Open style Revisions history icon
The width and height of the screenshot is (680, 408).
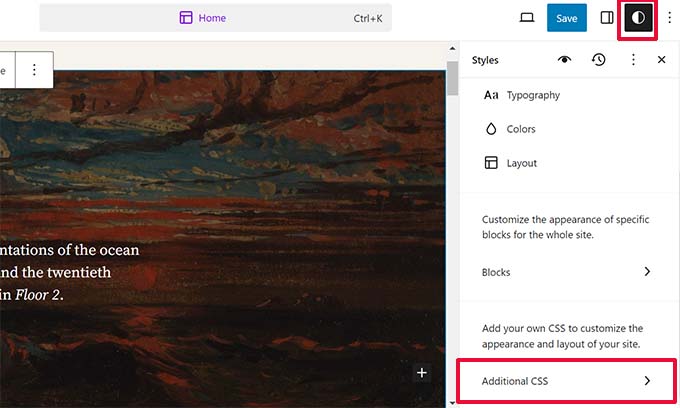point(598,60)
